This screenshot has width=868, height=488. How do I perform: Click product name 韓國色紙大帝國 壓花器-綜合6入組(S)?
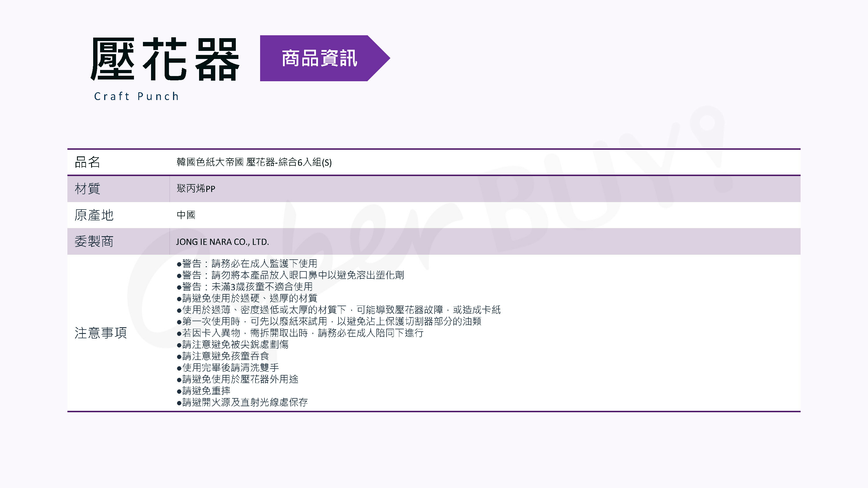pyautogui.click(x=254, y=162)
